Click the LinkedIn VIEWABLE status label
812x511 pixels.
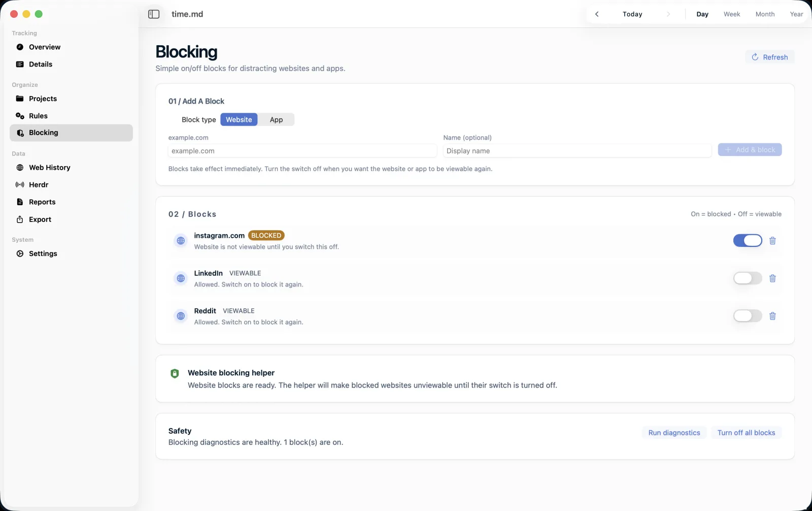(x=245, y=273)
